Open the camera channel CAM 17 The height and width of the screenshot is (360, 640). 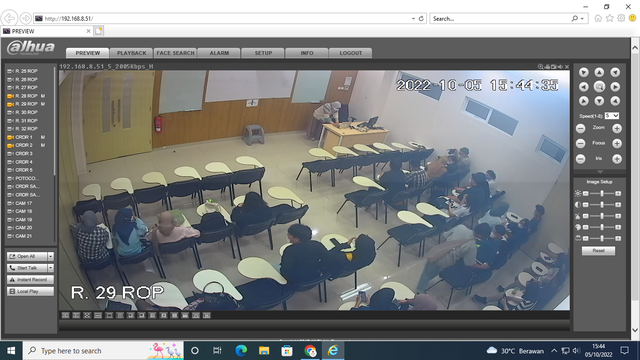[23, 203]
